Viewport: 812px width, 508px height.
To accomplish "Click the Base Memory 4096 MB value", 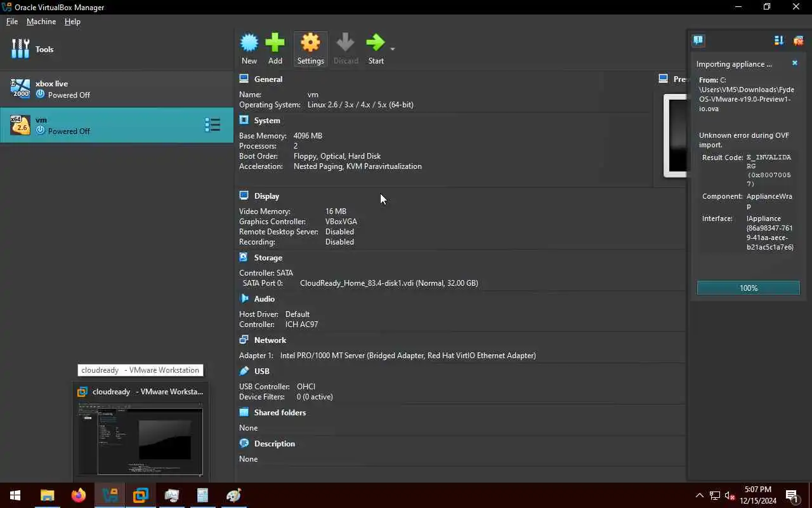I will tap(308, 136).
